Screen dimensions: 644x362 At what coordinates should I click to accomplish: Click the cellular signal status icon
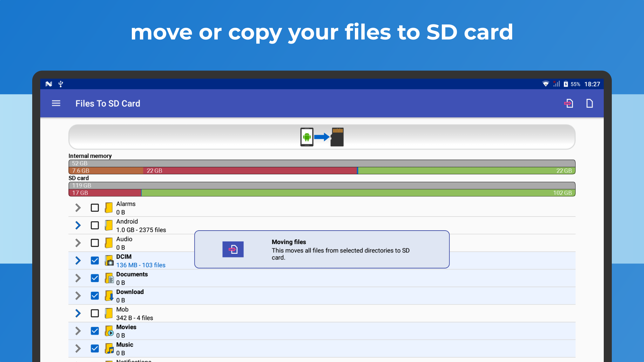click(556, 84)
